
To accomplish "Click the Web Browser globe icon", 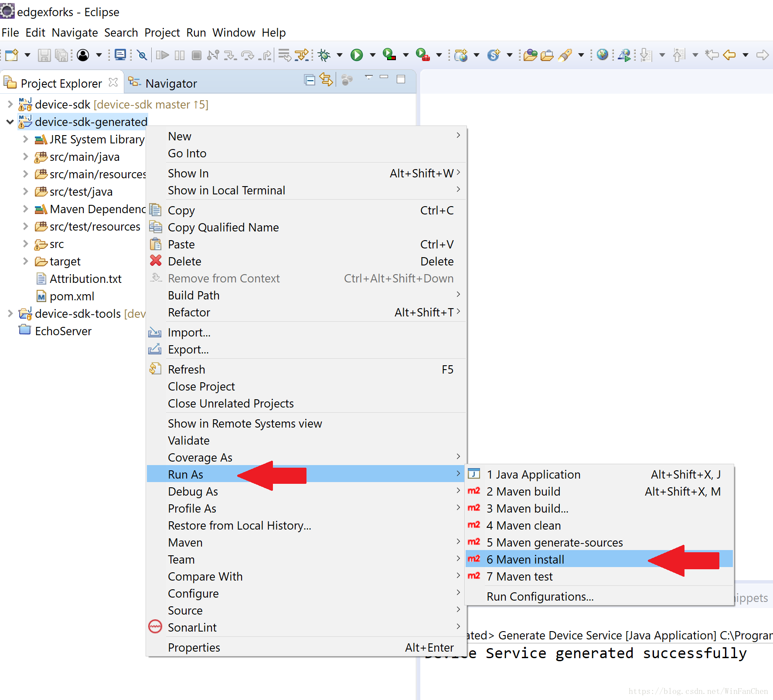I will 602,55.
